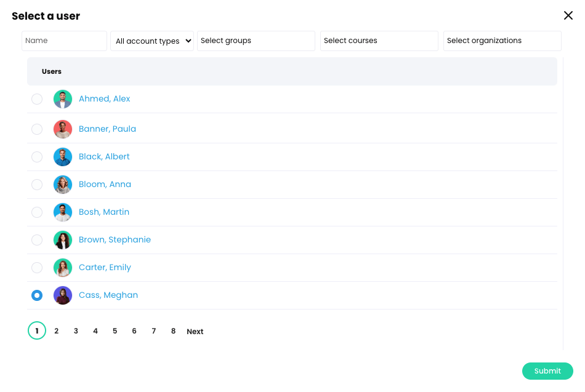
Task: Select the radio button for Bosh, Martin
Action: 37,212
